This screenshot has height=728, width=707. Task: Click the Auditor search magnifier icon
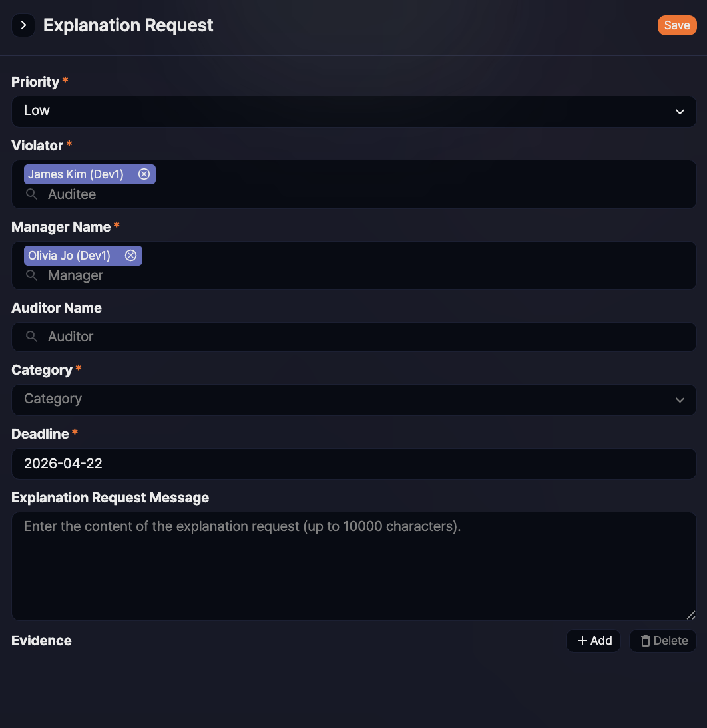click(x=31, y=337)
